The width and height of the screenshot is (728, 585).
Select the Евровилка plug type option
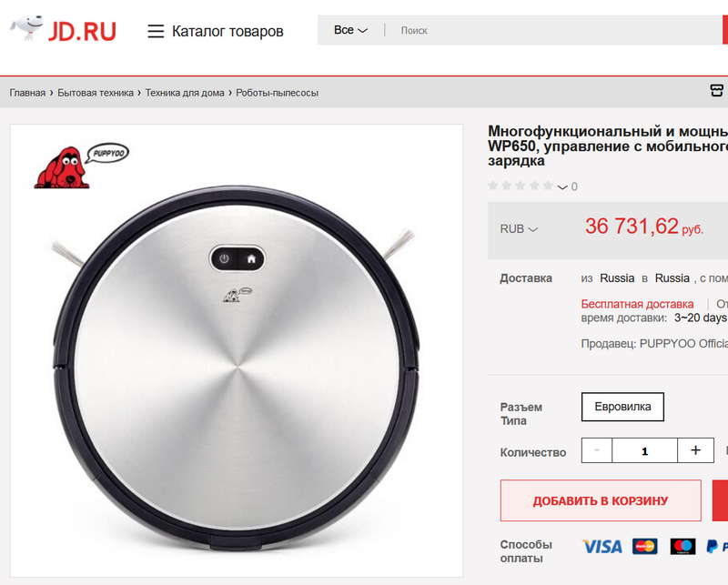(x=622, y=407)
